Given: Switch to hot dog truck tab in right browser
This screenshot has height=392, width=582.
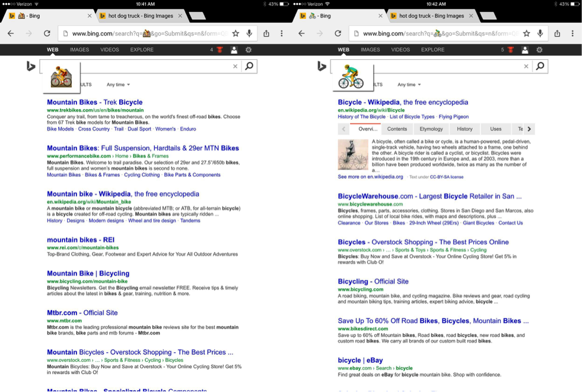Looking at the screenshot, I should click(432, 16).
